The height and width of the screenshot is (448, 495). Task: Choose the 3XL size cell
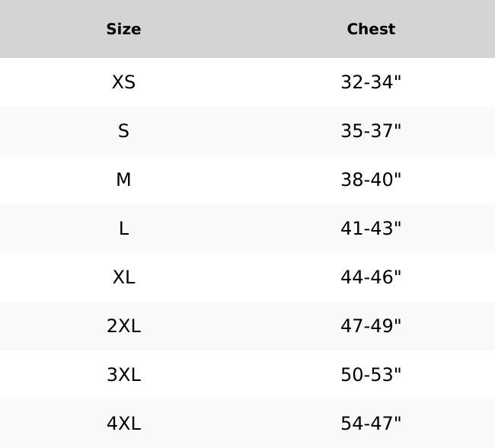123,375
